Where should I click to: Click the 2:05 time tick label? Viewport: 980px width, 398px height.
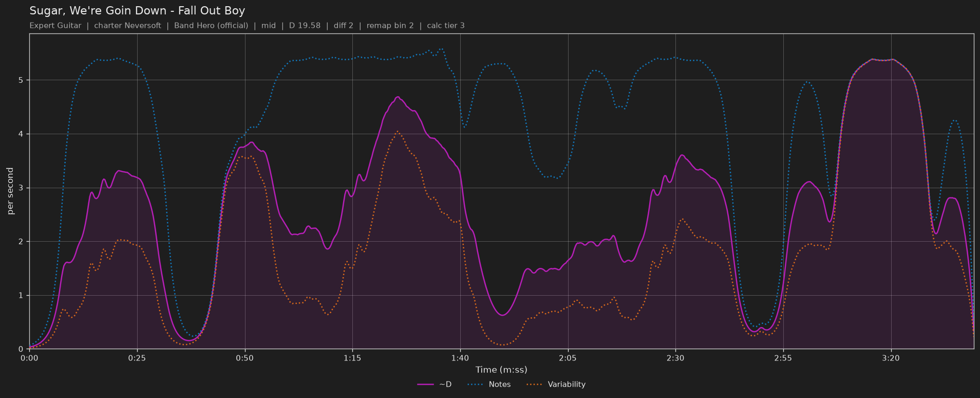(x=568, y=358)
